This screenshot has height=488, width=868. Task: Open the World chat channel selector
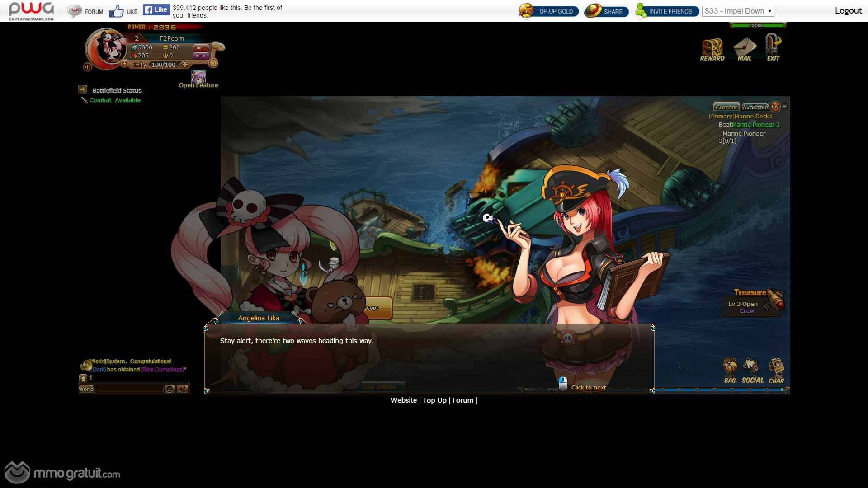click(86, 389)
